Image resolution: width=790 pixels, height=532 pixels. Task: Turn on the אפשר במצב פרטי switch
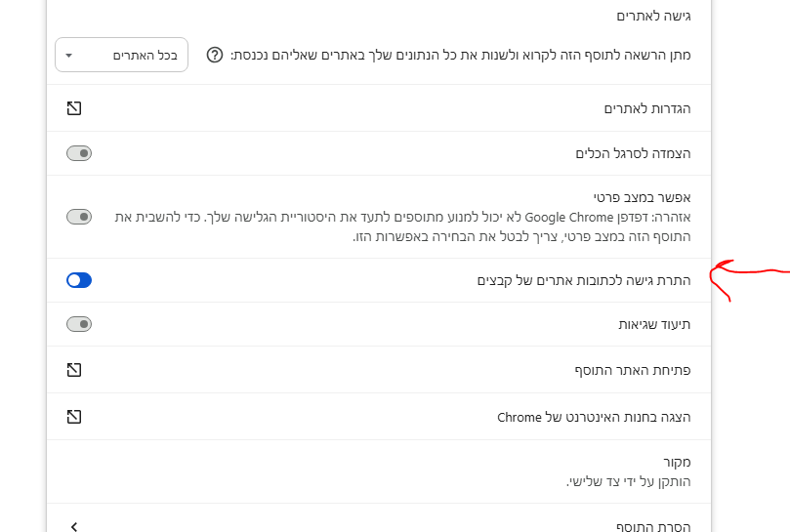pos(79,217)
